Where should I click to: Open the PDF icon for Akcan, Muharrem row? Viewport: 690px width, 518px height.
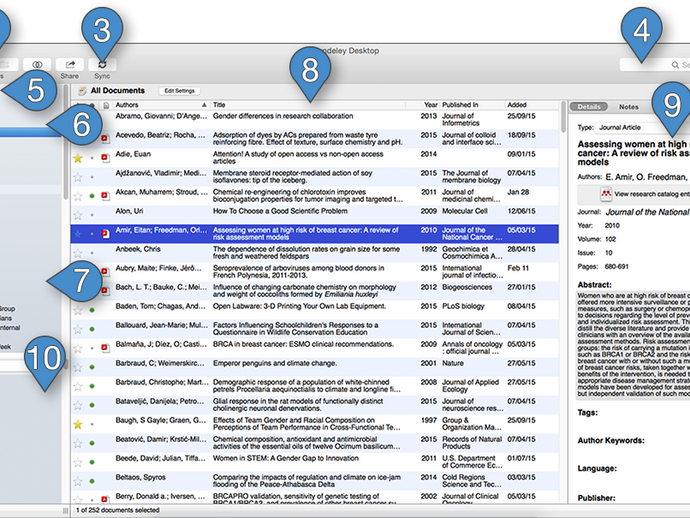(106, 196)
